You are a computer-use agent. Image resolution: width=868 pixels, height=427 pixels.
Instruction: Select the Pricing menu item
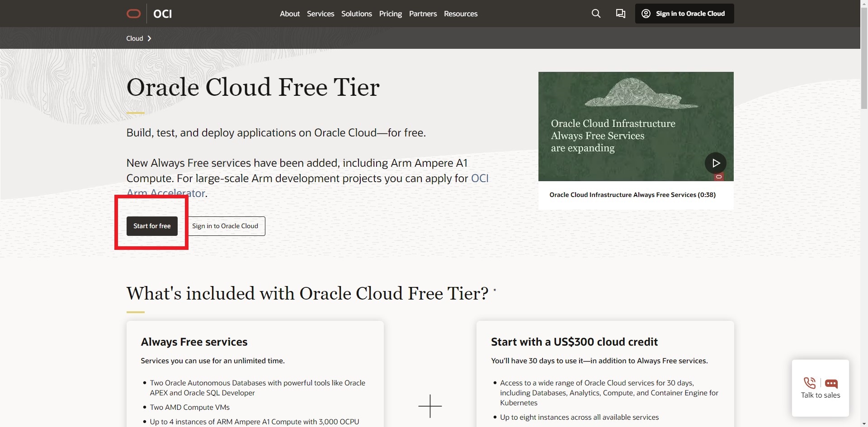click(390, 14)
